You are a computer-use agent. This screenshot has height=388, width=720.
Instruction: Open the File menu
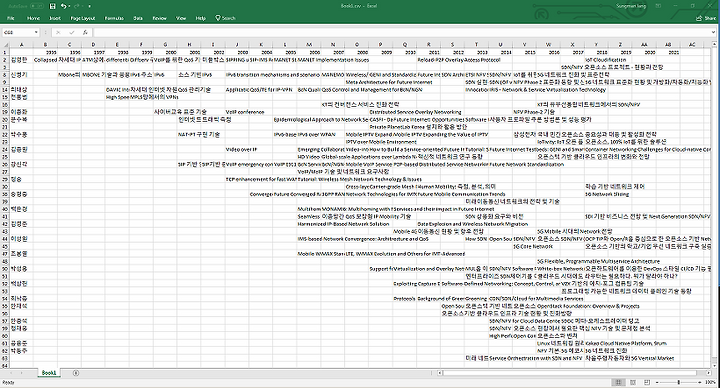pos(11,18)
